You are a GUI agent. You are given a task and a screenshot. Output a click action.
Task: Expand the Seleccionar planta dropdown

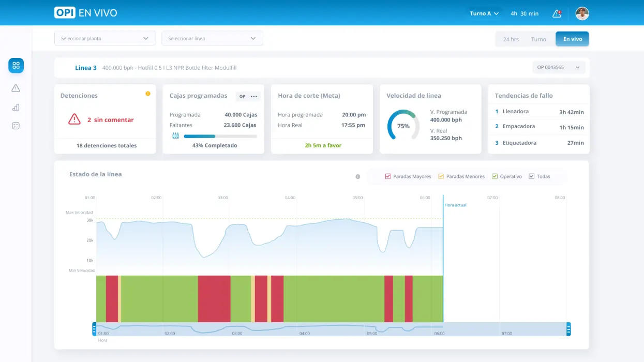(x=105, y=38)
